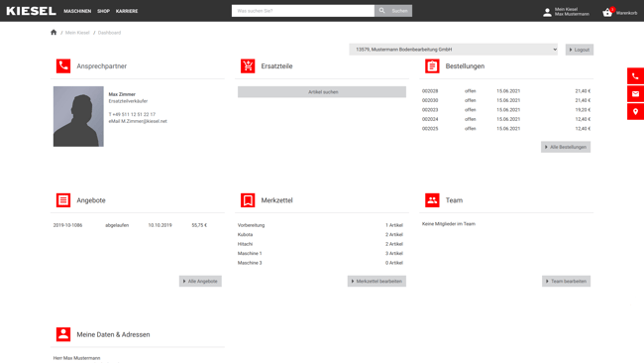Click the Merkzettel bearbeiten button

point(376,282)
